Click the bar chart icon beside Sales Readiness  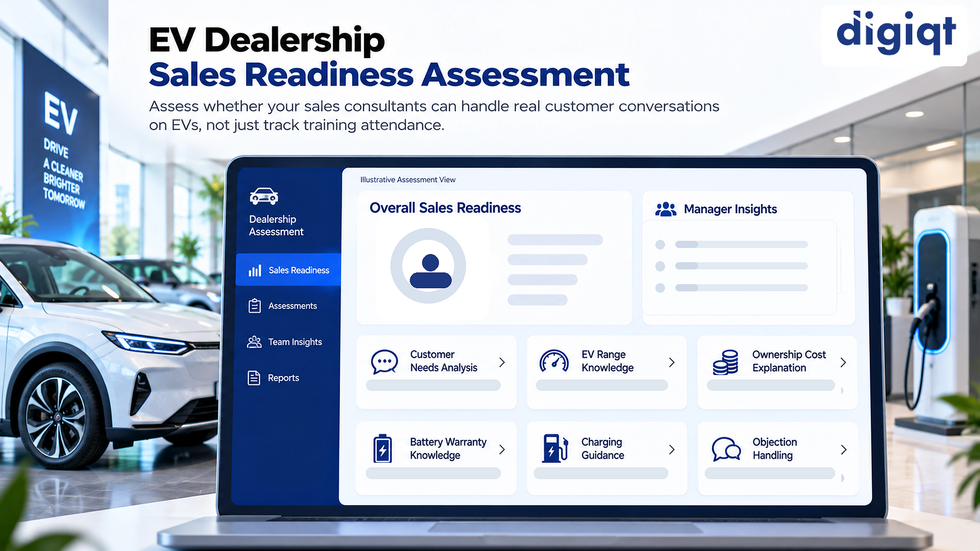(x=255, y=270)
